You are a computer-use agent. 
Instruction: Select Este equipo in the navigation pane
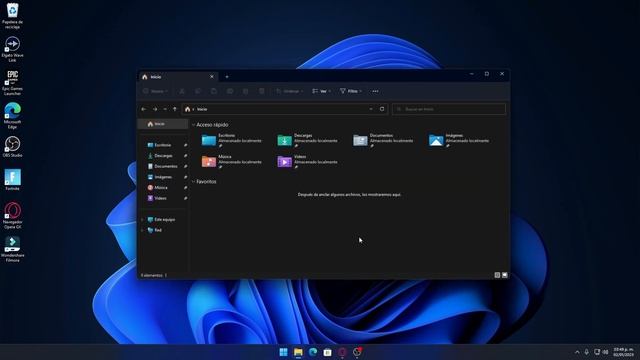click(164, 220)
